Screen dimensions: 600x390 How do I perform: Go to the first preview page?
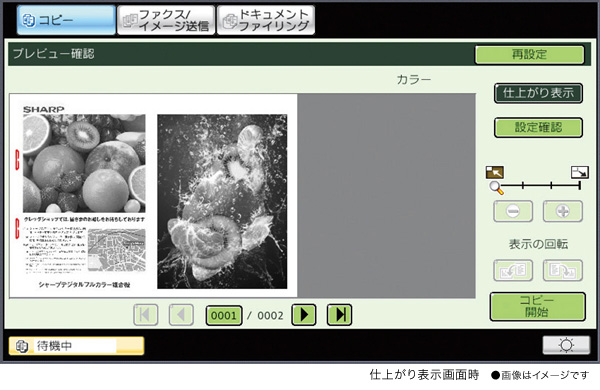pyautogui.click(x=145, y=315)
